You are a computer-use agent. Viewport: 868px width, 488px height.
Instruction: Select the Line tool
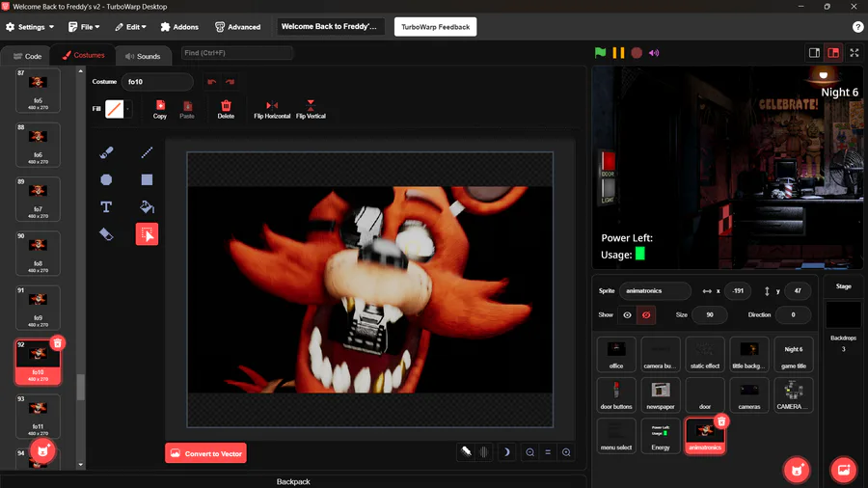(147, 152)
